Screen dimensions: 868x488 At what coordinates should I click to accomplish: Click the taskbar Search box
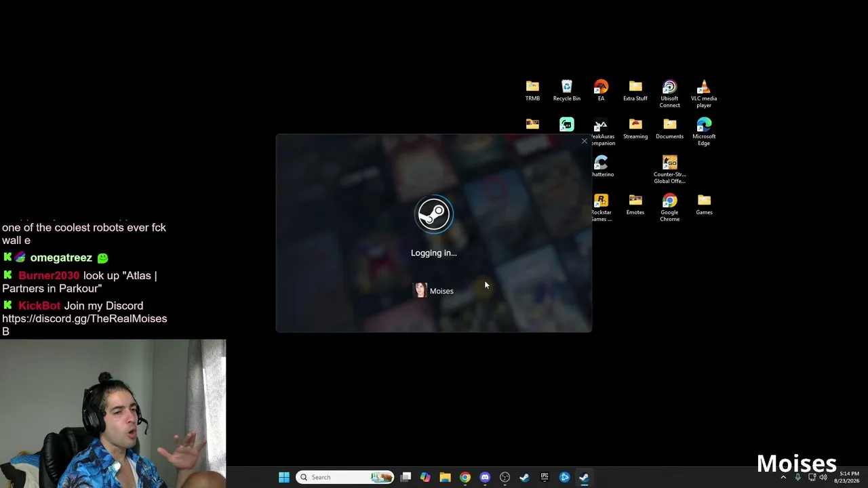click(345, 477)
